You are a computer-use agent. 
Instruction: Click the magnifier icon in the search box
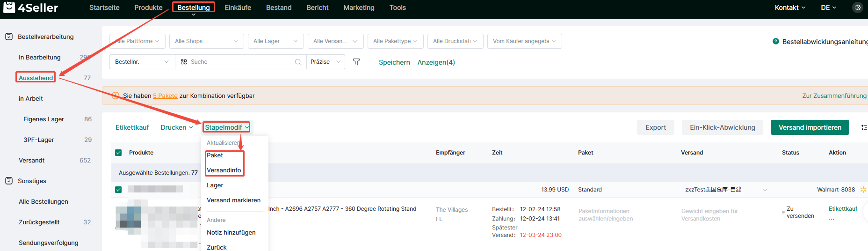[x=298, y=62]
